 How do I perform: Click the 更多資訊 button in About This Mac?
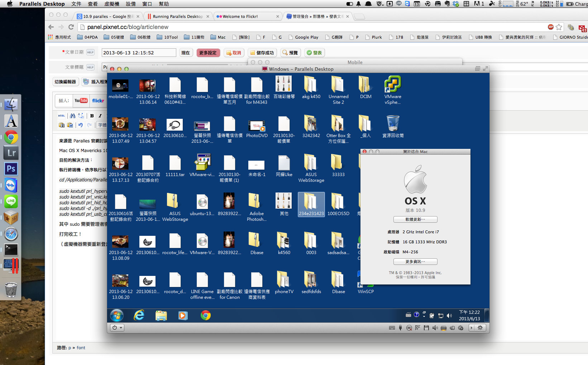tap(415, 262)
